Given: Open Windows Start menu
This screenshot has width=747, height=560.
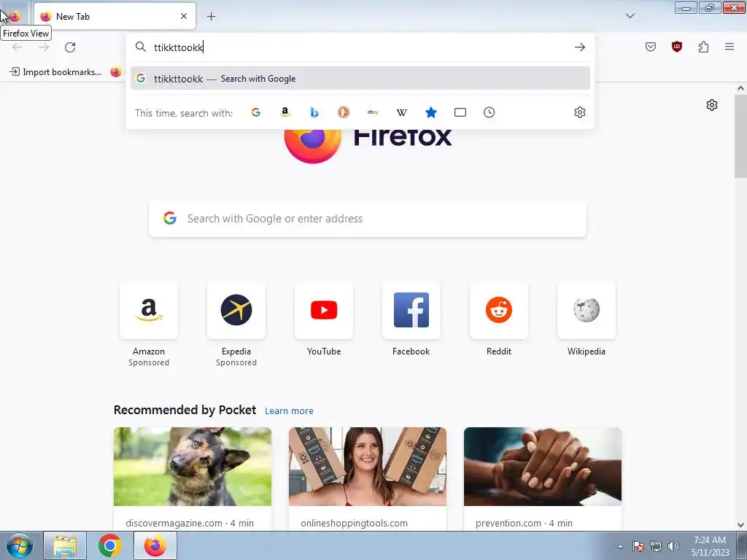Looking at the screenshot, I should point(20,545).
